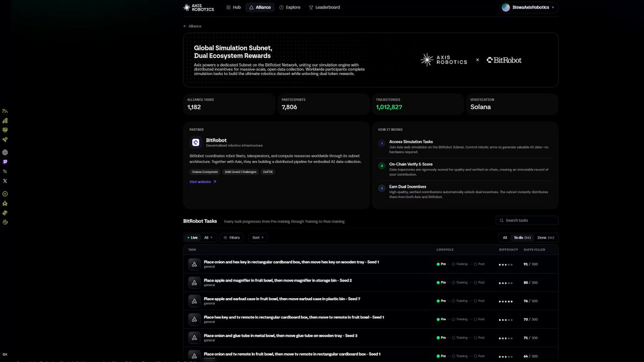Screen dimensions: 644x362
Task: Click the Trajectories 1,012,827 stat card
Action: coord(418,105)
